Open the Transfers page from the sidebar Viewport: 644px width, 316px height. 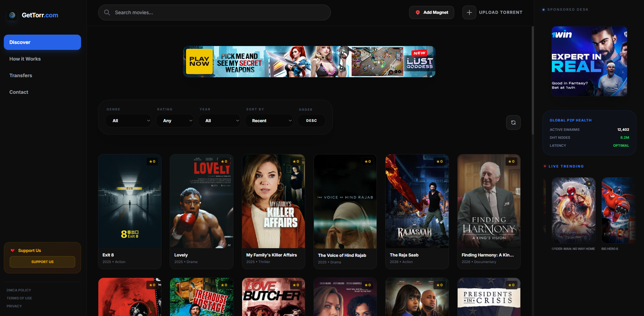pos(21,75)
